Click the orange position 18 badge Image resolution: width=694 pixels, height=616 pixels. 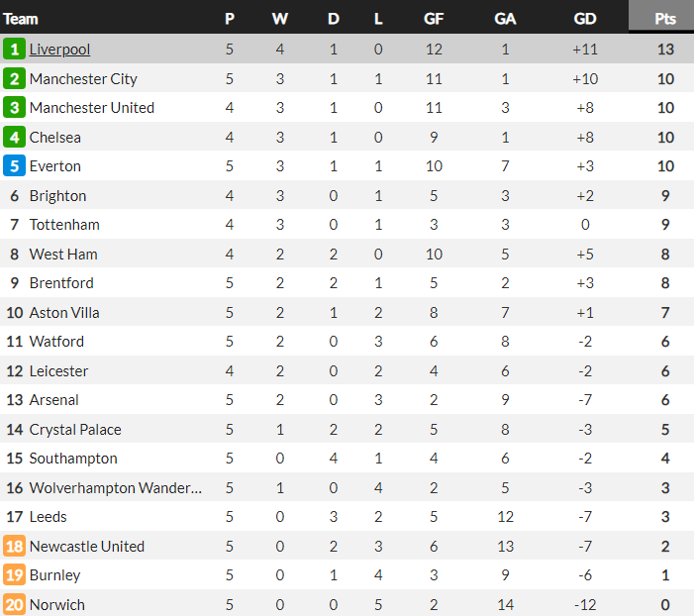tap(14, 546)
